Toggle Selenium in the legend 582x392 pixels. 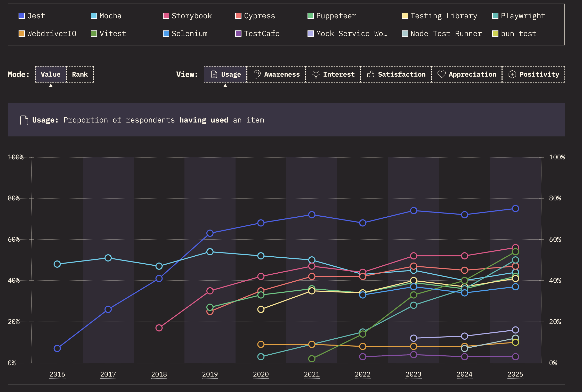(185, 34)
